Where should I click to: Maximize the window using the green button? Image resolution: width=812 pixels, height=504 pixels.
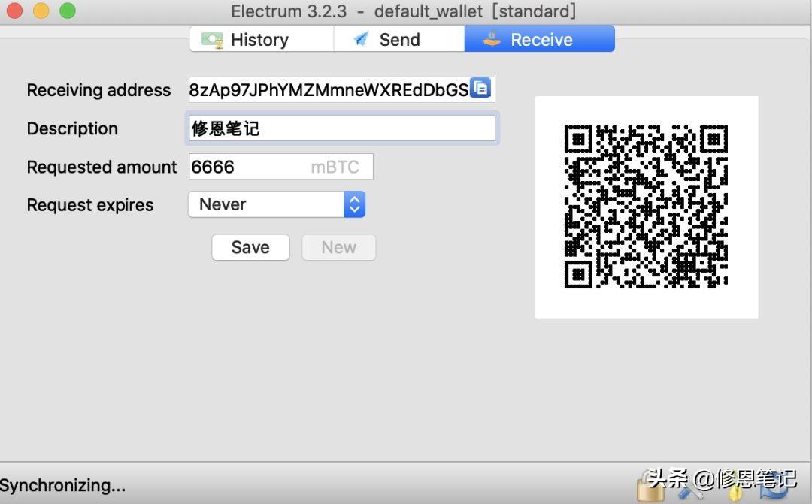68,11
